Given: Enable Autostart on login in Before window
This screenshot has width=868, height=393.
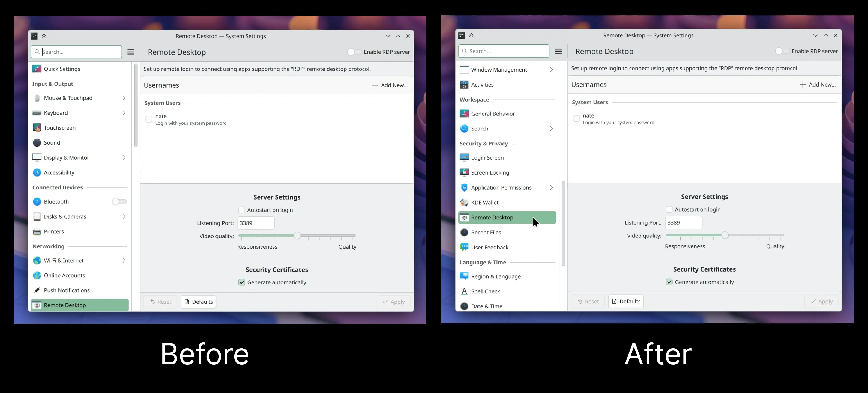Looking at the screenshot, I should [x=242, y=210].
